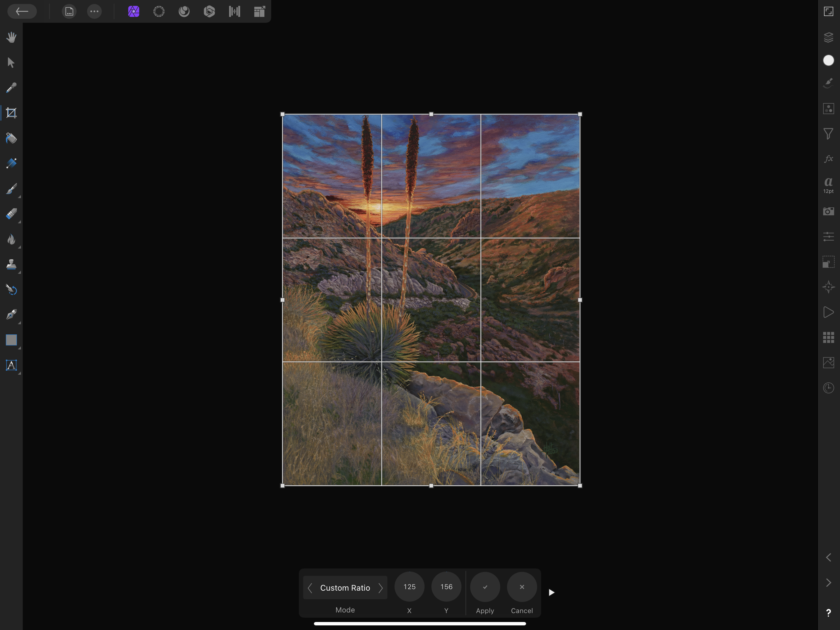Open the Adjustments studio
840x630 pixels.
[x=828, y=109]
